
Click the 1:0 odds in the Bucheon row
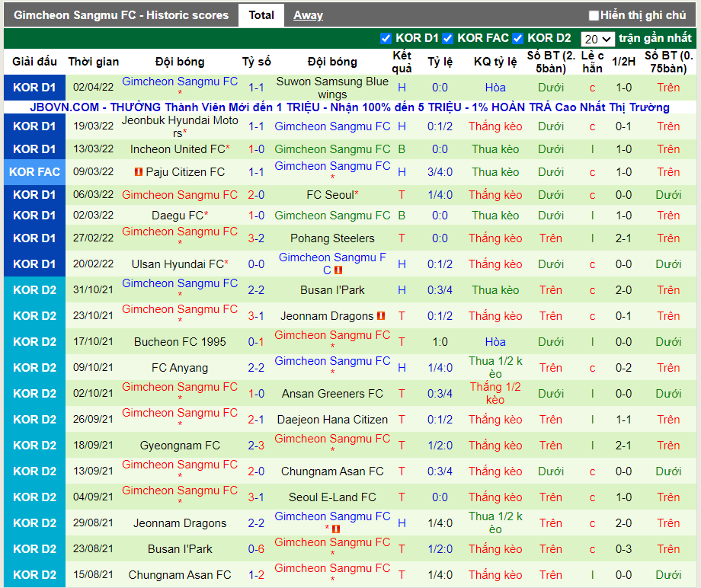click(440, 342)
